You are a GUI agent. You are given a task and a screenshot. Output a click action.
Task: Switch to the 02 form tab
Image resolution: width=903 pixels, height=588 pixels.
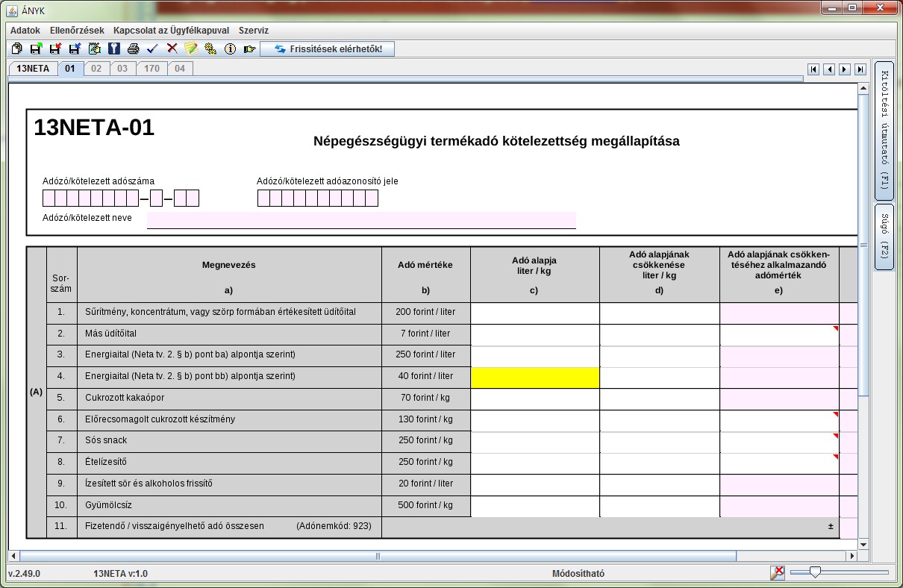coord(96,69)
